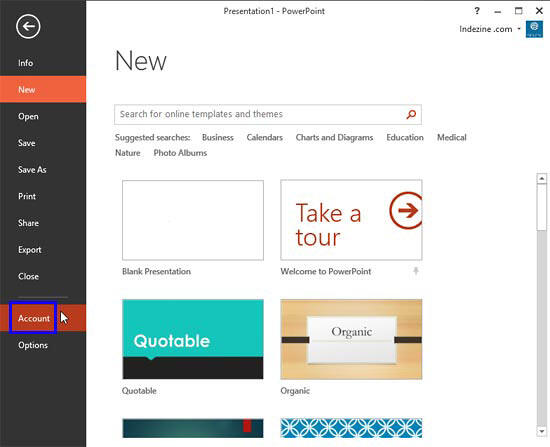This screenshot has width=550, height=447.
Task: Expand the Indezine .com account dropdown arrow
Action: coord(519,29)
